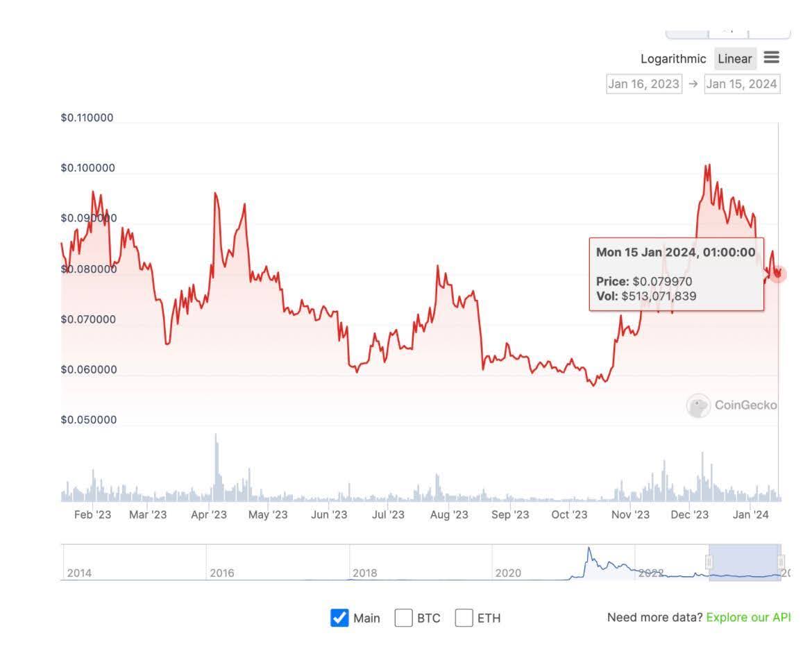812x647 pixels.
Task: Open the end date field Jan 15, 2024
Action: coord(742,83)
